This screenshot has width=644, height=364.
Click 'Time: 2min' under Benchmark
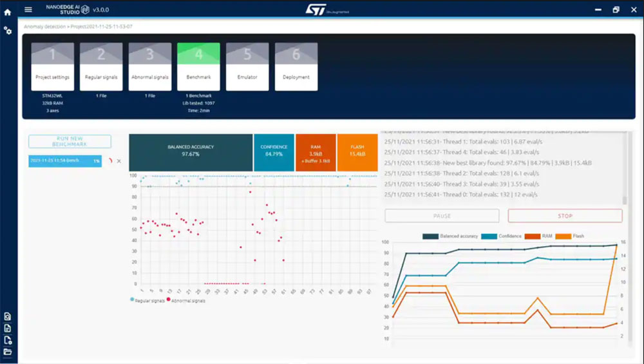tap(198, 111)
